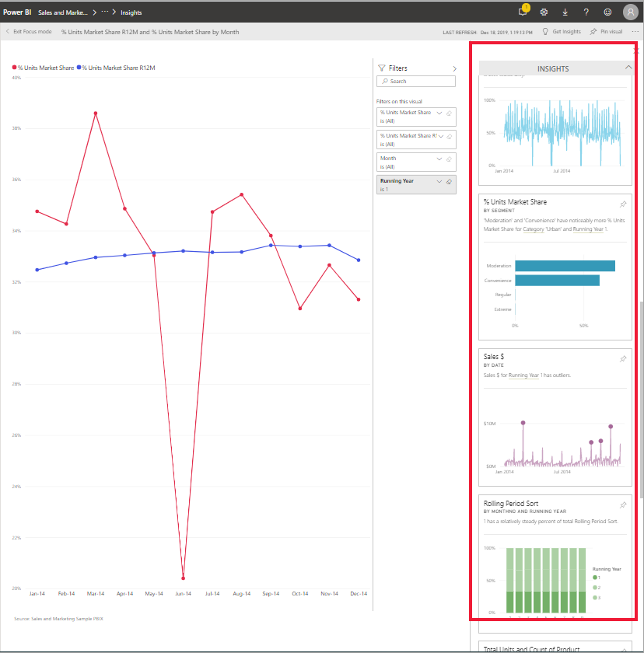Open the Power BI settings gear

pyautogui.click(x=544, y=12)
